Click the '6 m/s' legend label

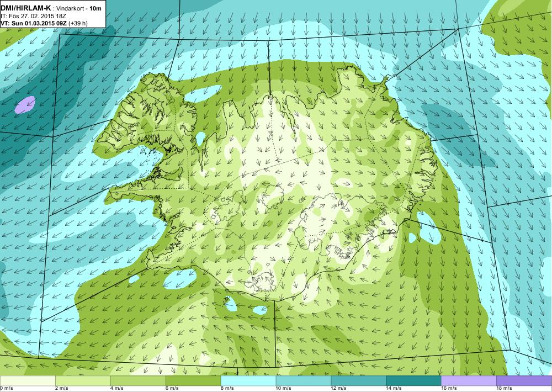(172, 389)
